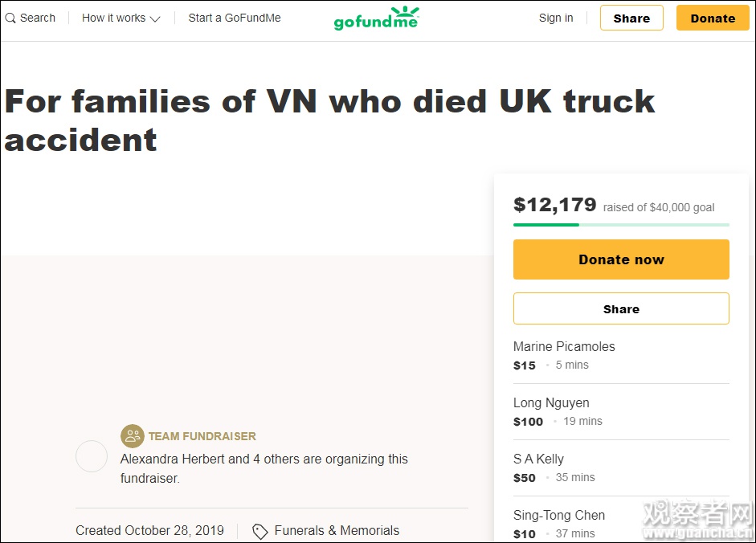Click the organizer avatar circle
The height and width of the screenshot is (543, 756).
coord(92,456)
